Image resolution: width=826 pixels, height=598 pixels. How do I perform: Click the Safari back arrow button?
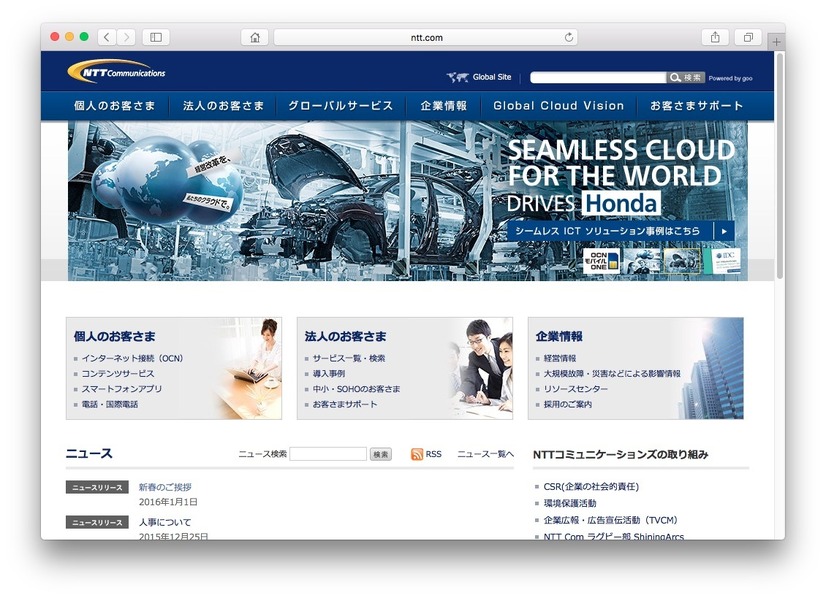106,37
